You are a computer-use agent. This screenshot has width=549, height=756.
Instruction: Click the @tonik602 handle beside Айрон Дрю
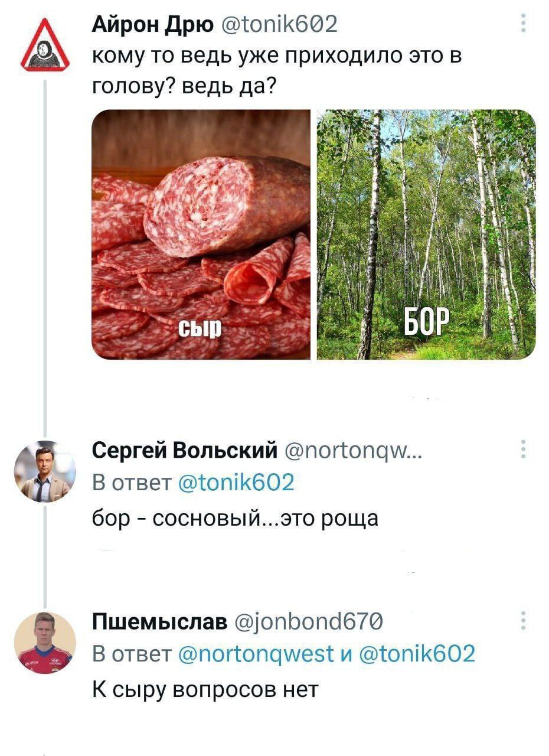point(279,25)
